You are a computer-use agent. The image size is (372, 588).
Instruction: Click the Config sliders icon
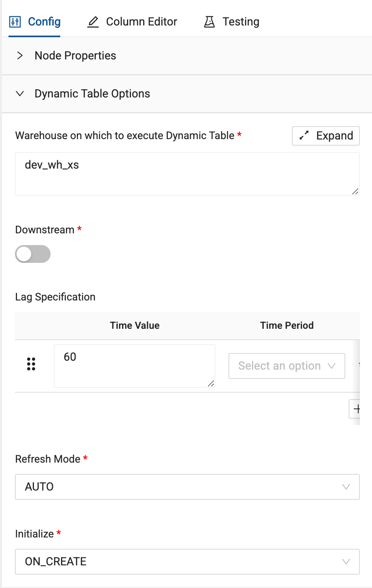pyautogui.click(x=15, y=22)
